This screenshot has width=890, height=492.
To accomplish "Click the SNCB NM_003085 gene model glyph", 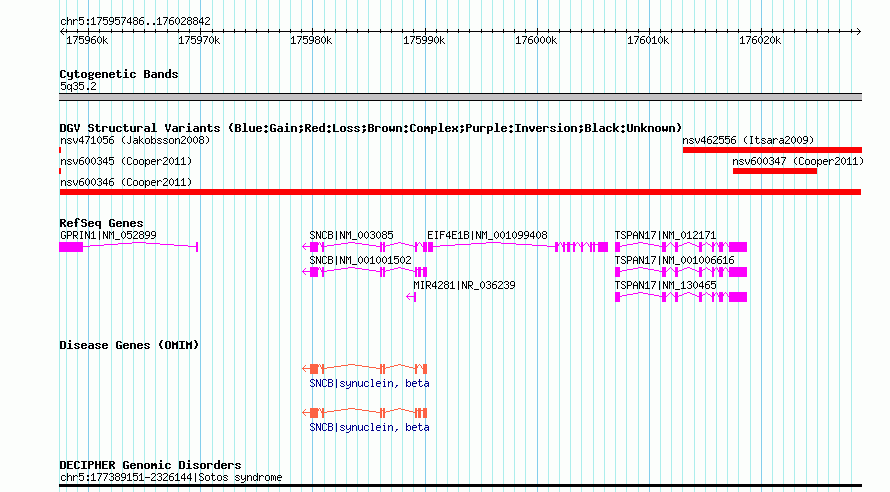I will (363, 247).
